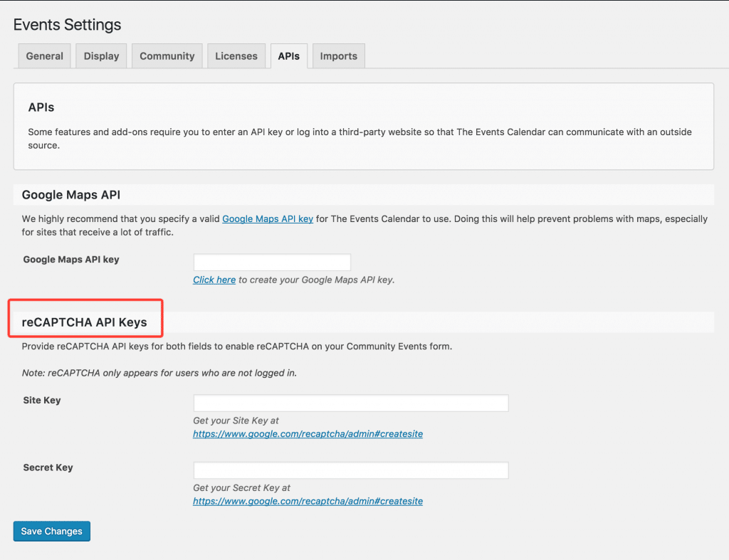Open the Display tab
The width and height of the screenshot is (729, 560).
tap(101, 56)
